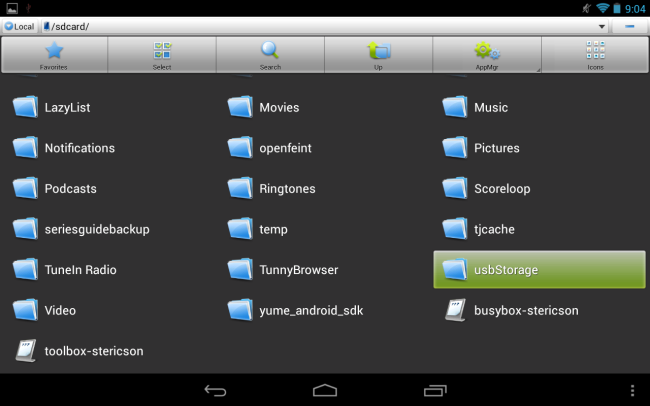
Task: Tap the Android home navigation button
Action: click(325, 390)
